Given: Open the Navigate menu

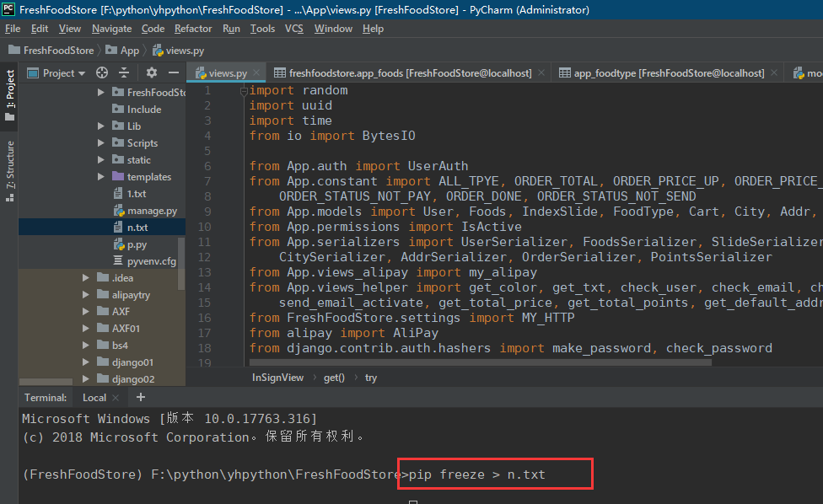Looking at the screenshot, I should 112,29.
